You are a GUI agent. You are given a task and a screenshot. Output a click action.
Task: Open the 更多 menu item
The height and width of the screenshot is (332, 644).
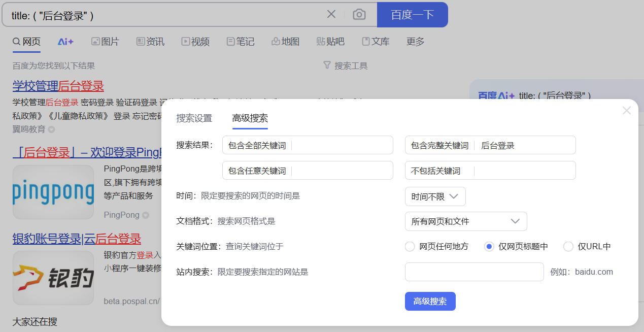[415, 42]
